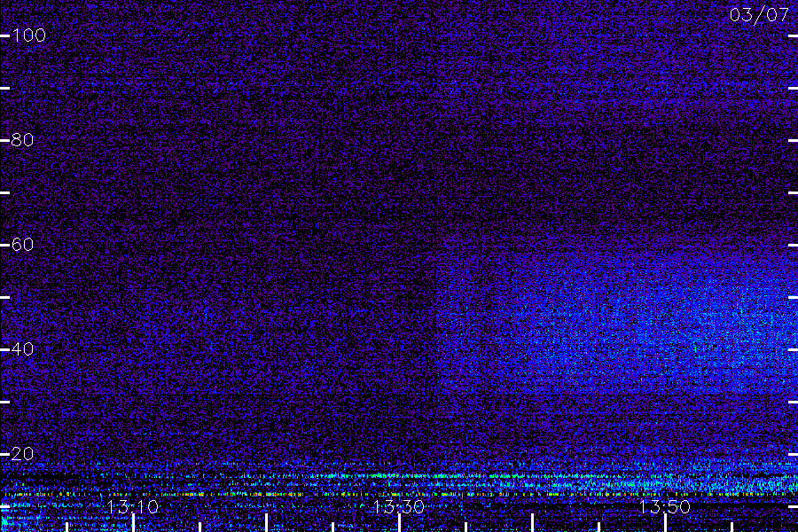The width and height of the screenshot is (798, 532).
Task: Click the 13:10 time label
Action: point(133,506)
